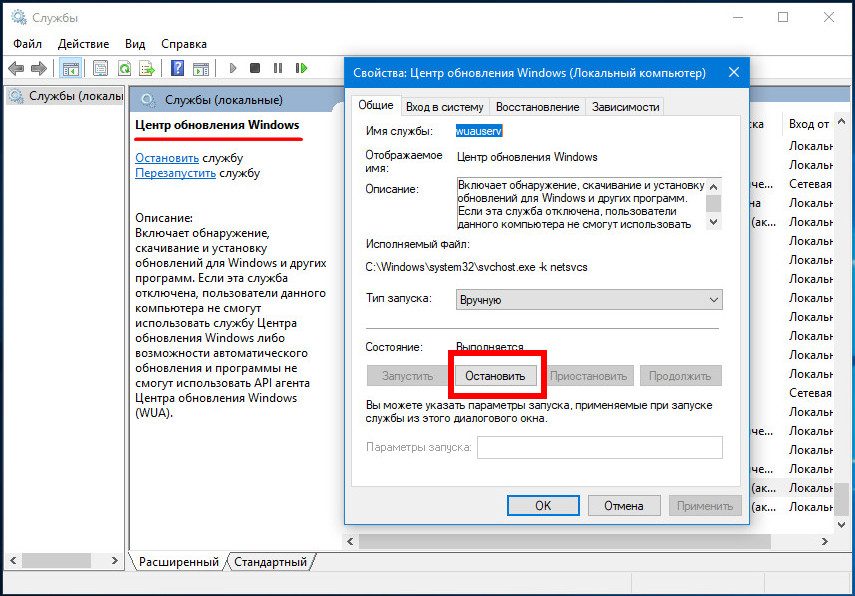Select the Расширенный view tab
This screenshot has height=596, width=855.
coord(178,562)
